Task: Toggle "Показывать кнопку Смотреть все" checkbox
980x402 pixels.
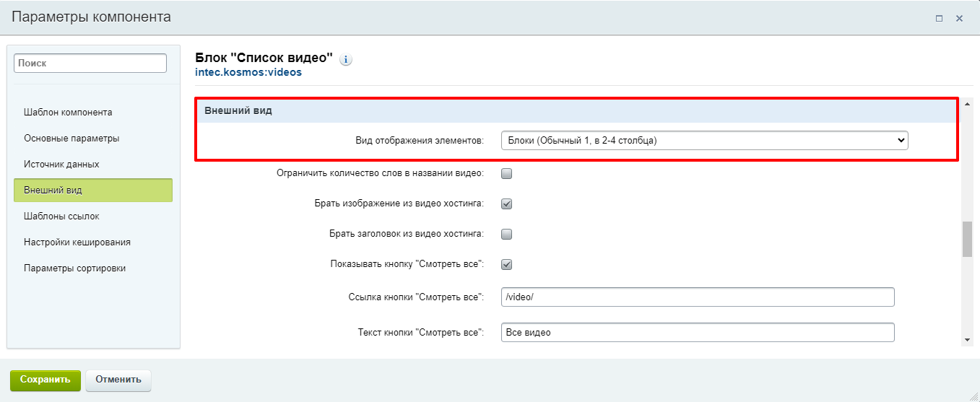Action: coord(506,264)
